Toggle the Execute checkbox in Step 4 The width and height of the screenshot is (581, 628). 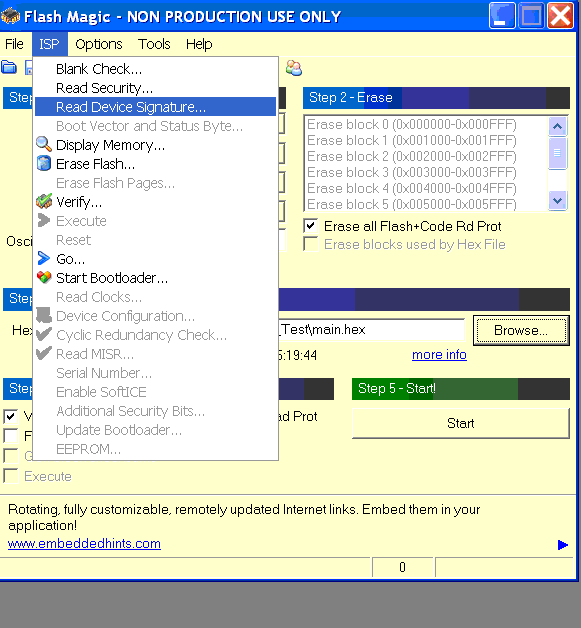10,476
